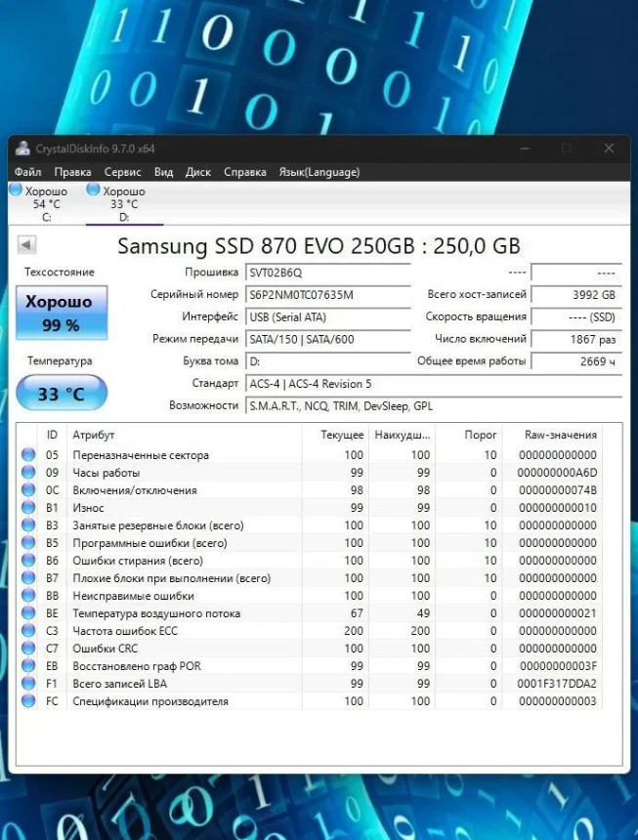
Task: Click status icon of attribute BB row
Action: [x=28, y=596]
